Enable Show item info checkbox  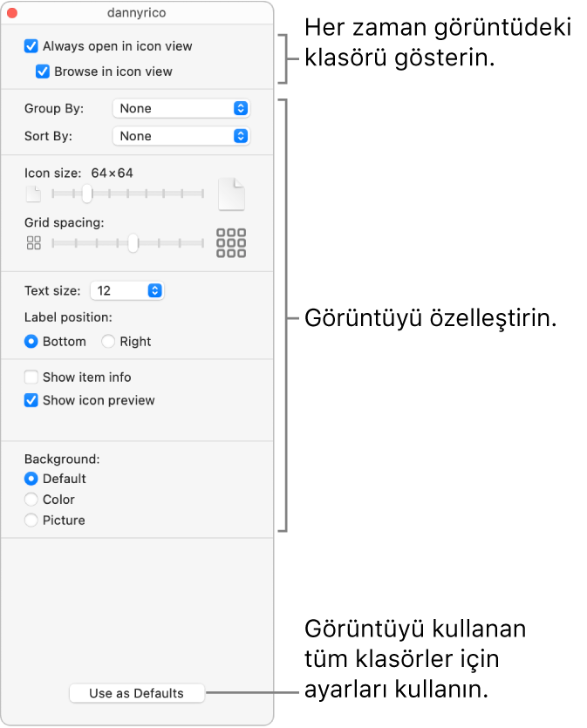pos(31,377)
